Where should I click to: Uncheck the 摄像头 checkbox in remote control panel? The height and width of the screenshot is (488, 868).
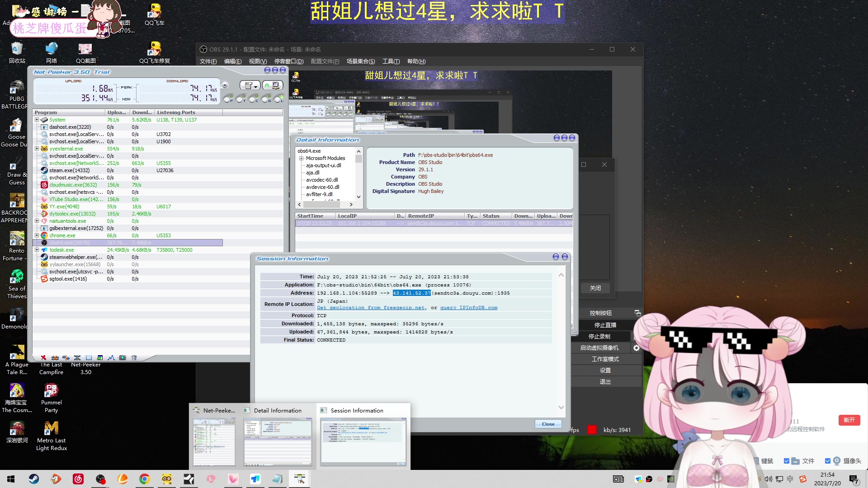[828, 461]
